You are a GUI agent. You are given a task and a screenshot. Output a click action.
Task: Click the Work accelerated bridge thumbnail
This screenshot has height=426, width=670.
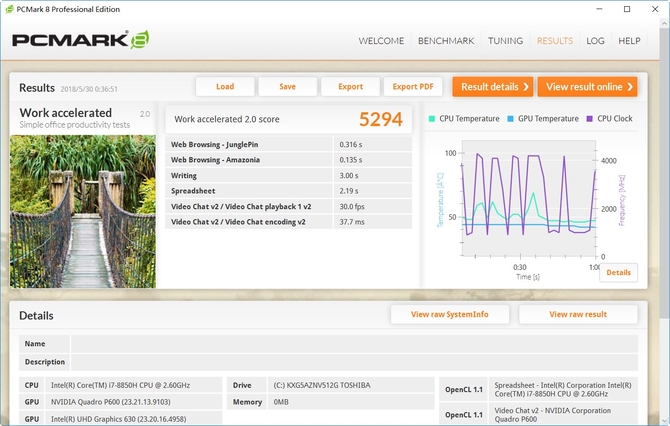83,211
